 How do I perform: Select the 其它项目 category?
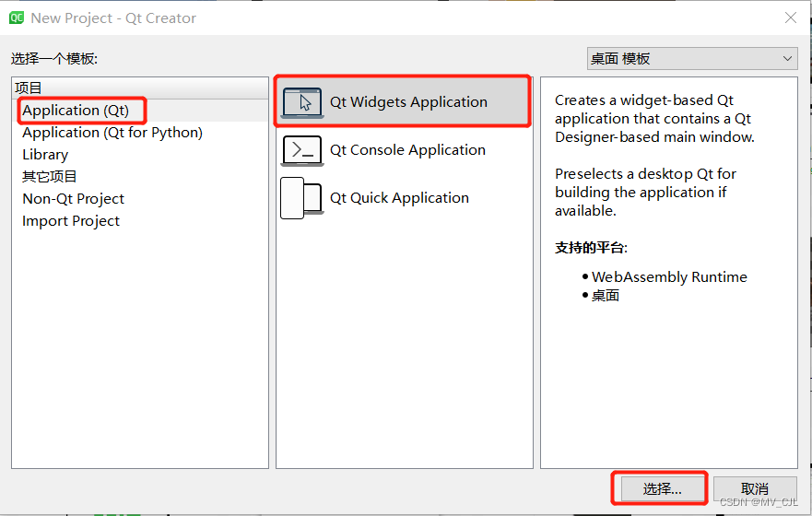(49, 177)
